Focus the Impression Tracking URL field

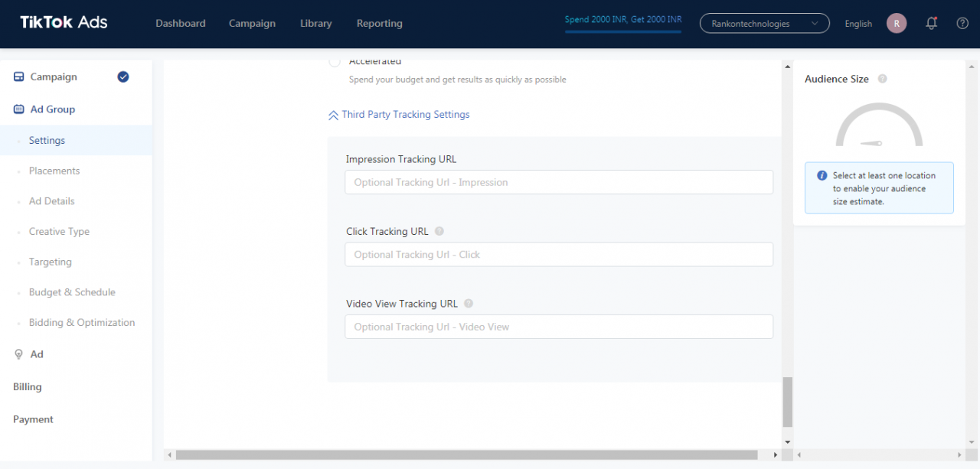559,182
